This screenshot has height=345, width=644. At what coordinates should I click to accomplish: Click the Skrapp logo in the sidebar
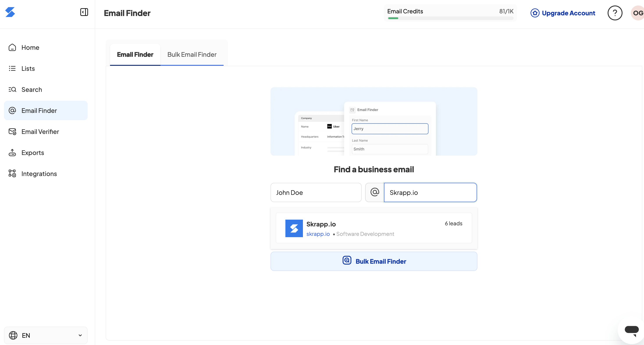point(10,12)
